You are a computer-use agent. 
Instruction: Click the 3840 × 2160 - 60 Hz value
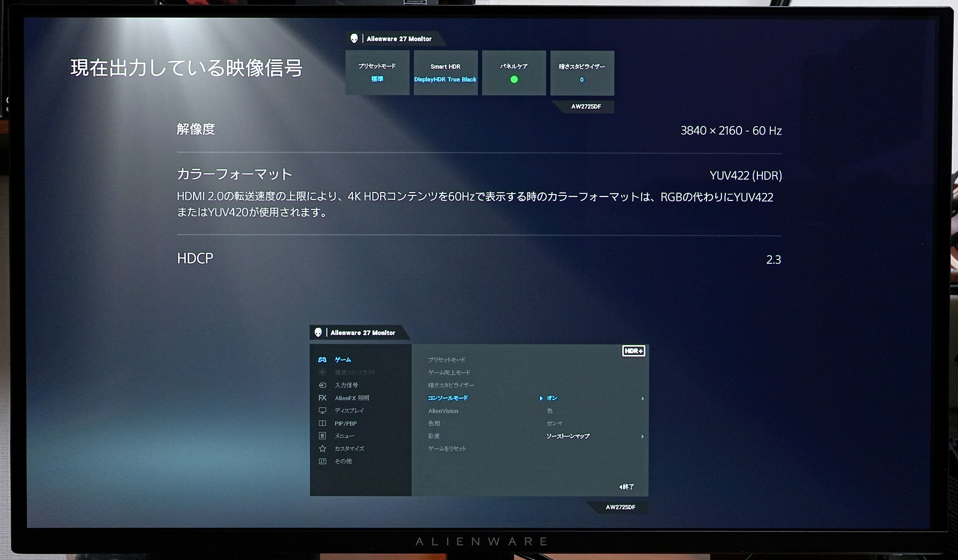click(x=731, y=131)
